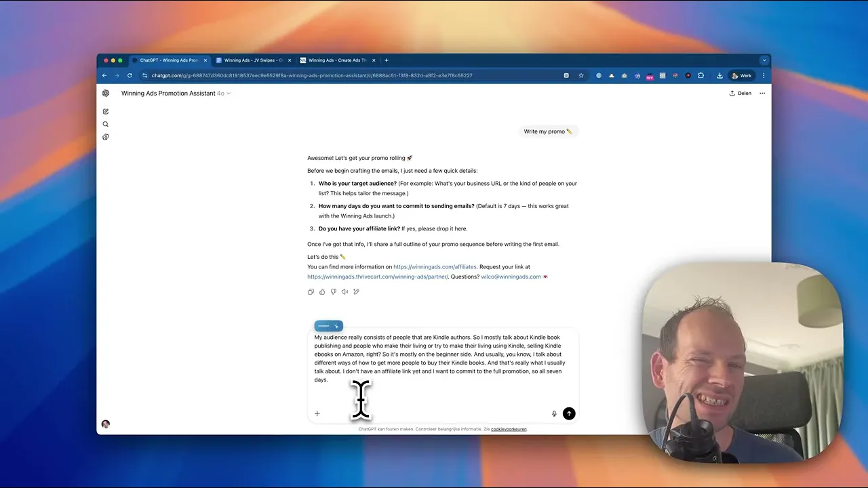The width and height of the screenshot is (868, 488).
Task: Open the cookievoorkeuren link
Action: click(x=509, y=429)
